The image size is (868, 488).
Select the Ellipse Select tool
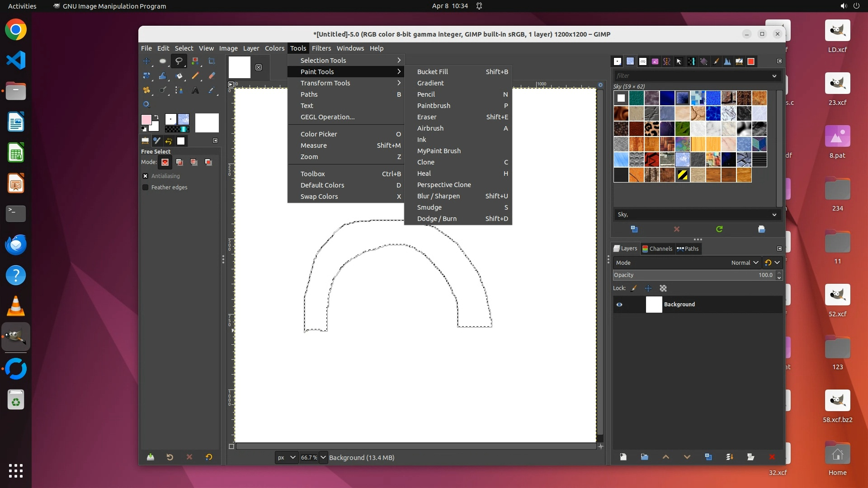coord(163,61)
